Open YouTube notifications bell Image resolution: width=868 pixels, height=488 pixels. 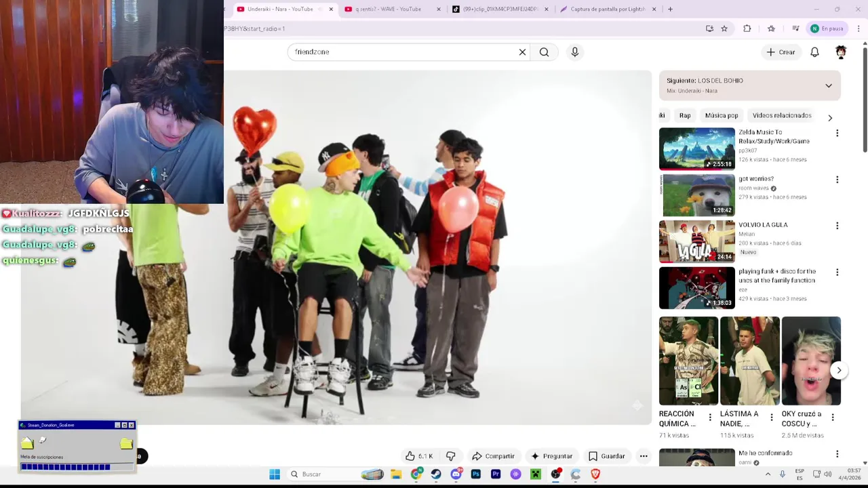pyautogui.click(x=814, y=52)
